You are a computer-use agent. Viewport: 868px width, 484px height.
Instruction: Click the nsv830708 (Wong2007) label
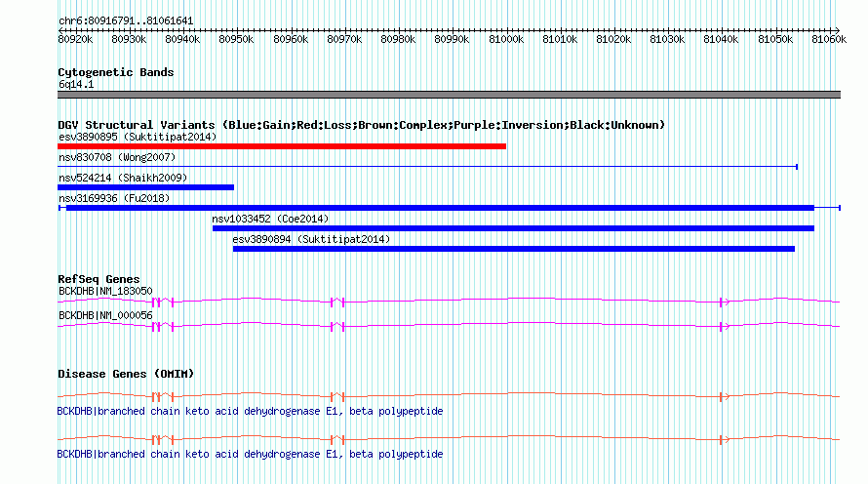click(117, 157)
